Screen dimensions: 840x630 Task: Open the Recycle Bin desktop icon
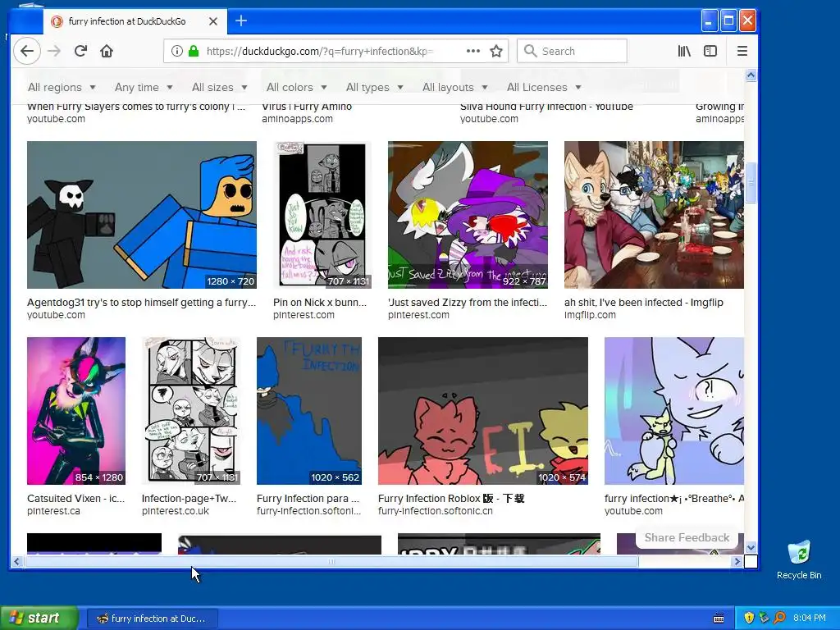[x=799, y=559]
